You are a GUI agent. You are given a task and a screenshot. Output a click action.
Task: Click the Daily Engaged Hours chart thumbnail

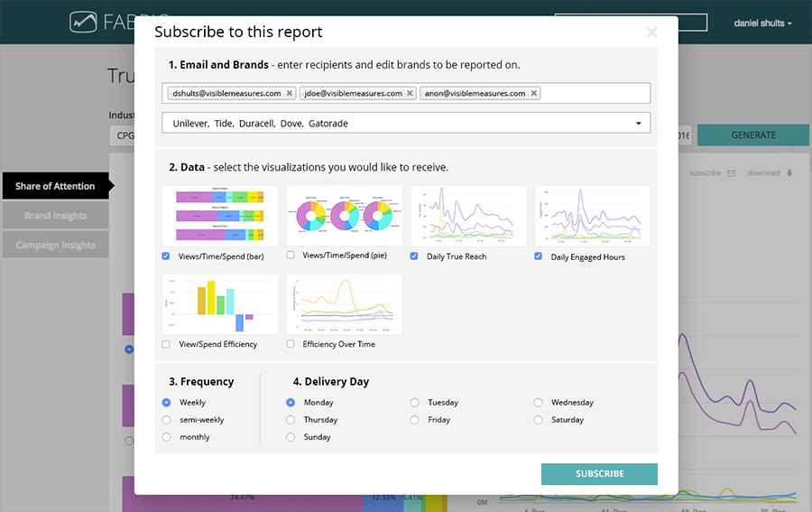point(593,216)
